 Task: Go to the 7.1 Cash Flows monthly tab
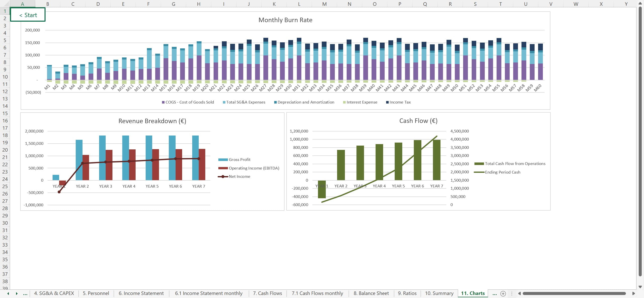[x=317, y=293]
